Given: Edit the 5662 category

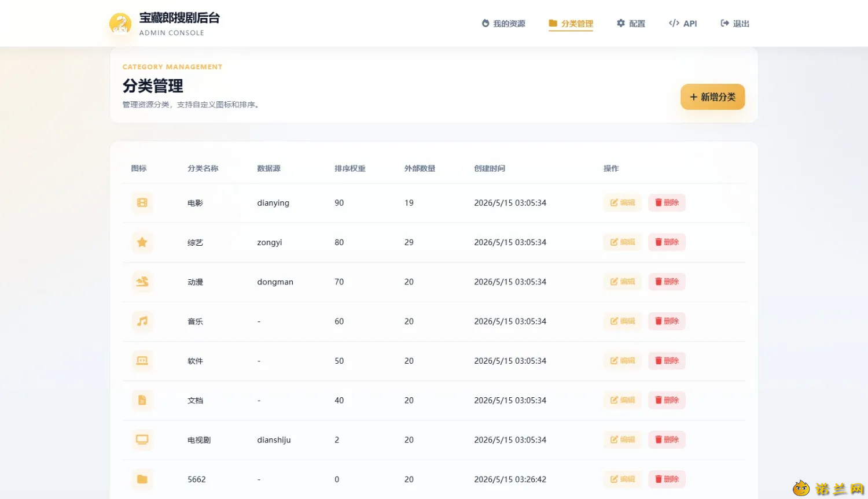Looking at the screenshot, I should [623, 479].
